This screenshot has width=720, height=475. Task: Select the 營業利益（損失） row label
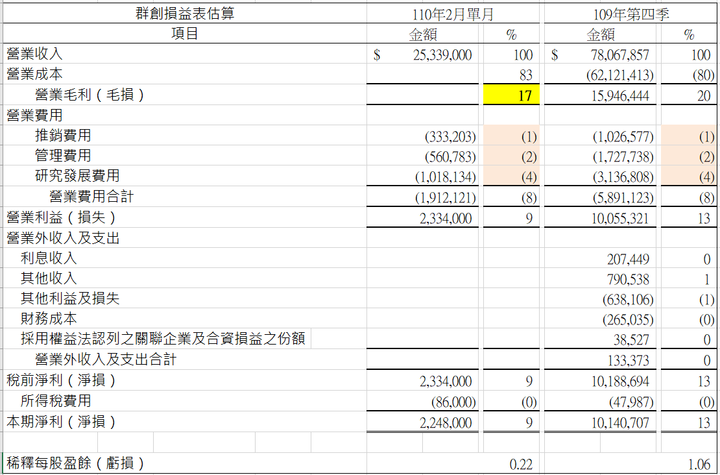click(61, 217)
